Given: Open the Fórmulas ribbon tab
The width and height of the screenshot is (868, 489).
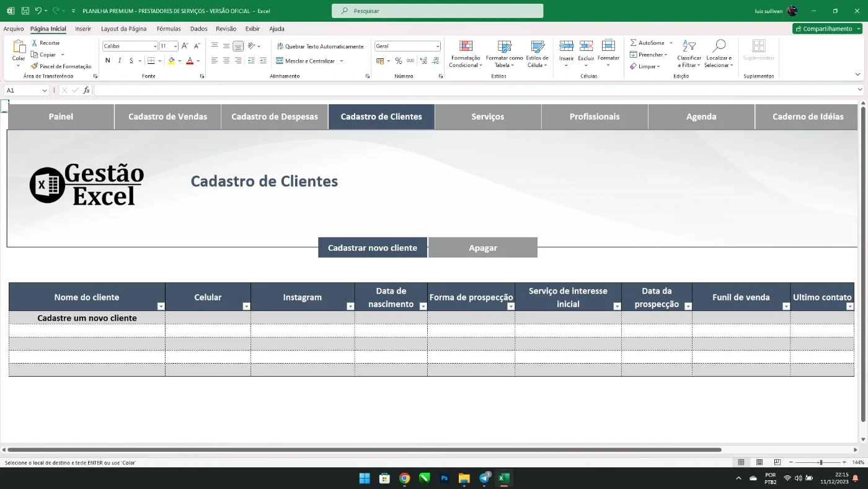Looking at the screenshot, I should click(169, 29).
